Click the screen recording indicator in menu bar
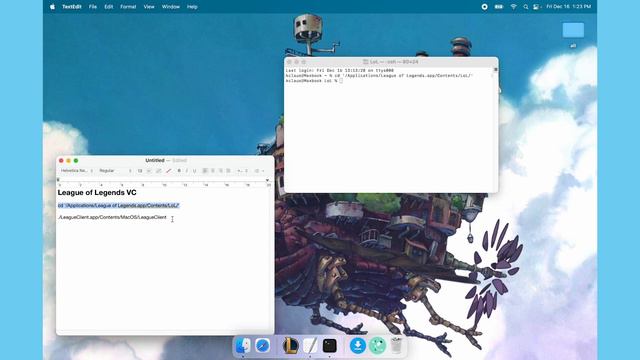Image resolution: width=640 pixels, height=360 pixels. click(484, 7)
